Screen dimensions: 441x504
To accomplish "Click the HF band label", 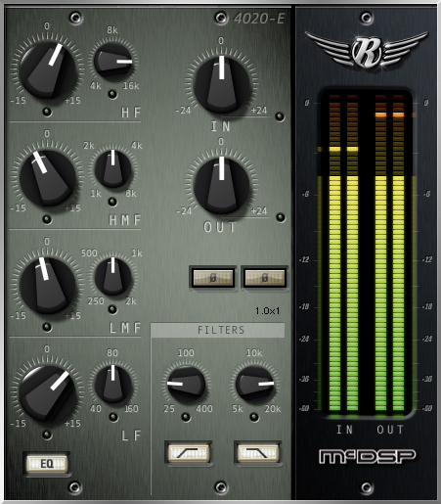I will 131,113.
